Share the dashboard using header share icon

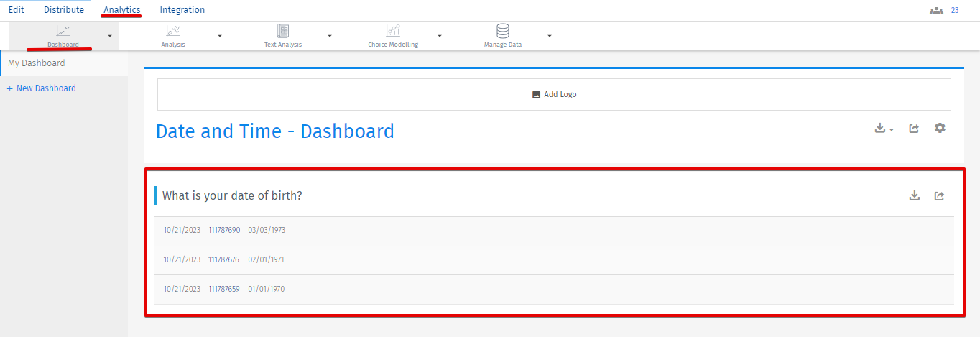click(914, 129)
